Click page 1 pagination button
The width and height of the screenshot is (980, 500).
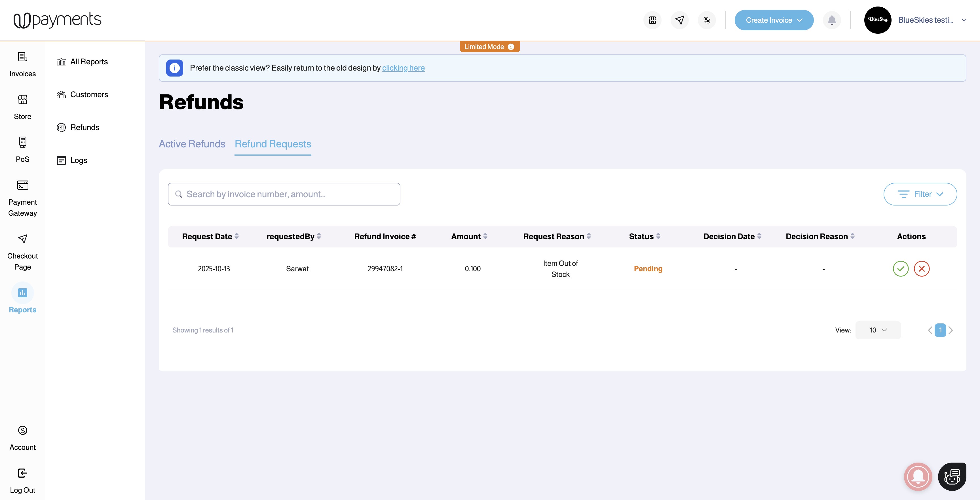point(940,330)
